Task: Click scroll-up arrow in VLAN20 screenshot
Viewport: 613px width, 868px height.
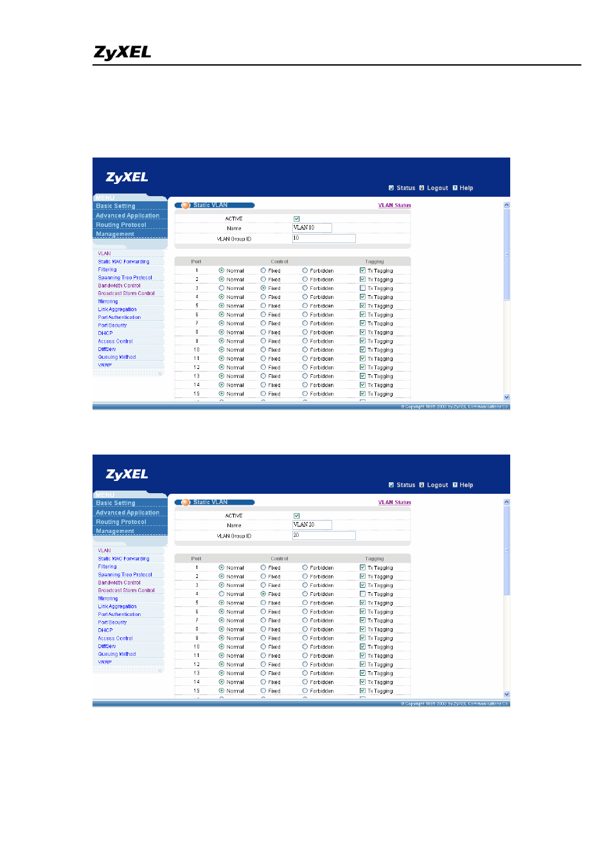Action: [x=506, y=502]
